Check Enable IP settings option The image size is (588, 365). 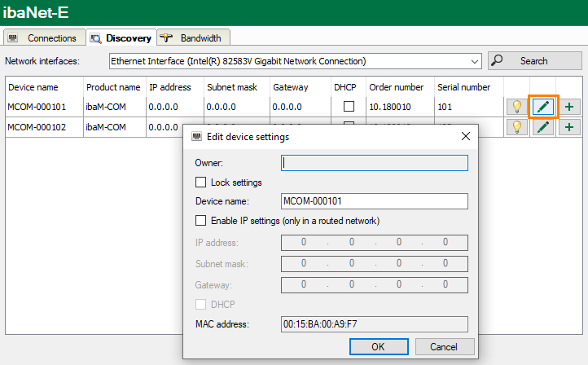pyautogui.click(x=201, y=221)
